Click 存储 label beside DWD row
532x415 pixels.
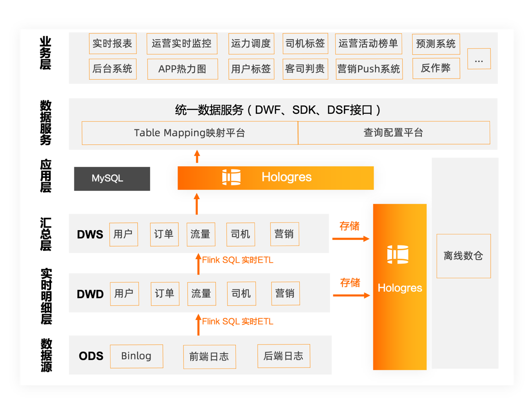click(350, 283)
